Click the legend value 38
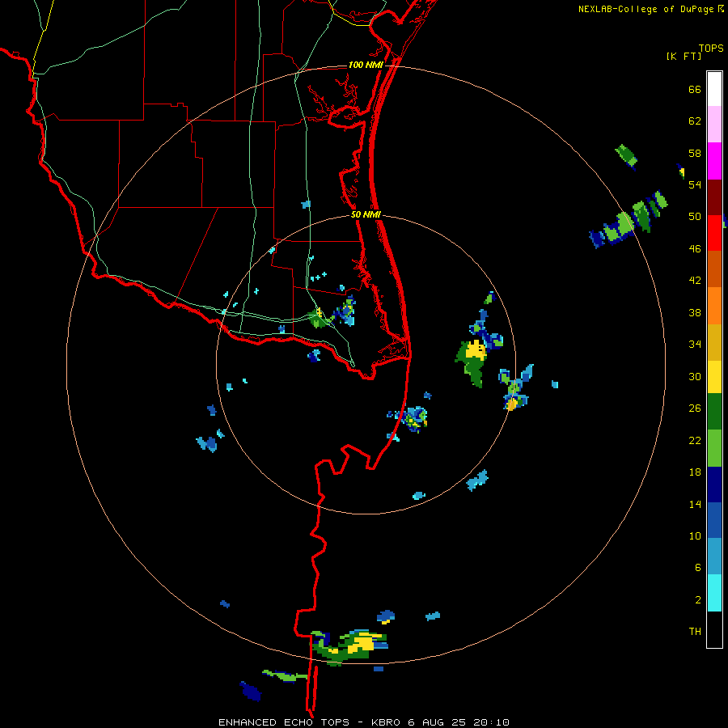 pyautogui.click(x=695, y=312)
